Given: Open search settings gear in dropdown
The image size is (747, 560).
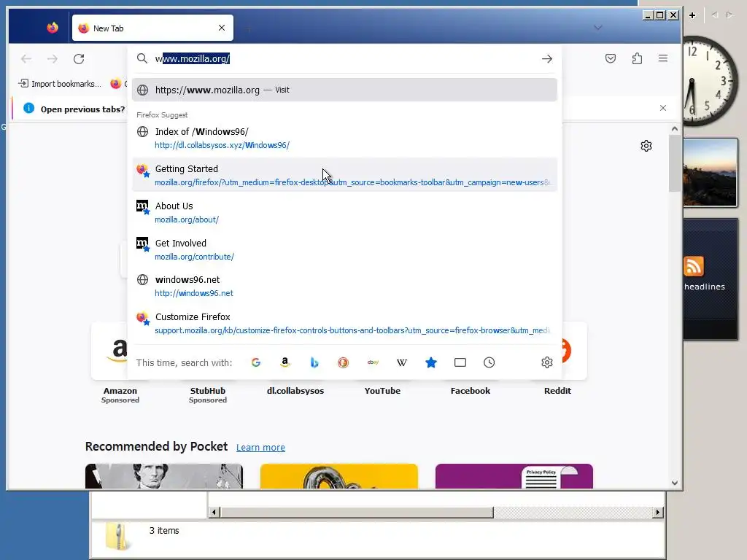Looking at the screenshot, I should (547, 362).
